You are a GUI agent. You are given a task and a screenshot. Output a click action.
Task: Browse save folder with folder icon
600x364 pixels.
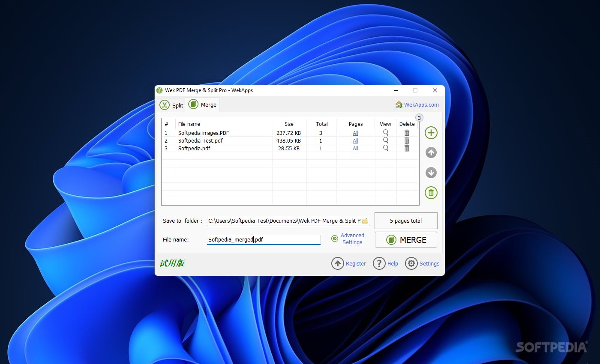coord(365,221)
